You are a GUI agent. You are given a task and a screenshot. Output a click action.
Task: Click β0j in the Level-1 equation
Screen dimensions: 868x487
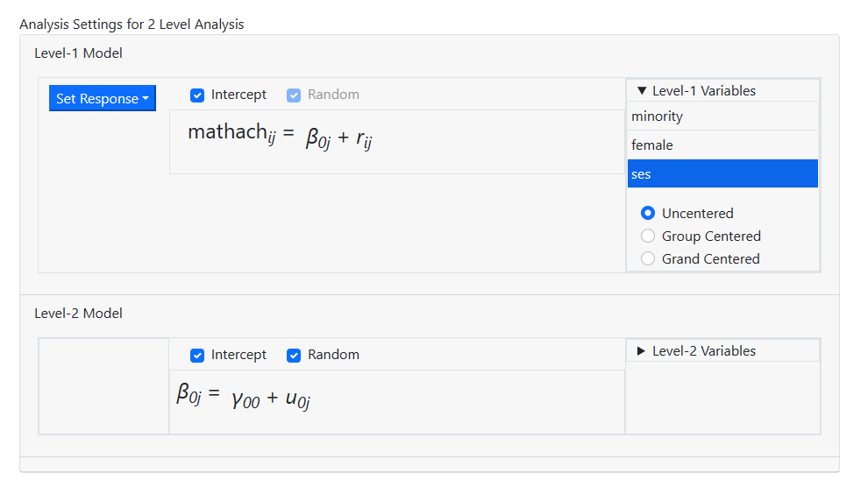317,139
